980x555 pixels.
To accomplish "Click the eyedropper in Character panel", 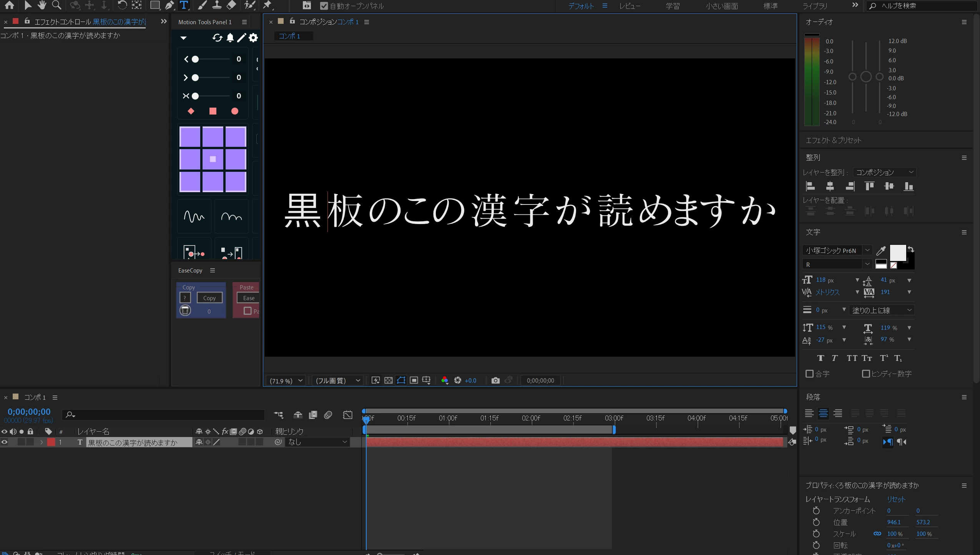I will [x=881, y=251].
